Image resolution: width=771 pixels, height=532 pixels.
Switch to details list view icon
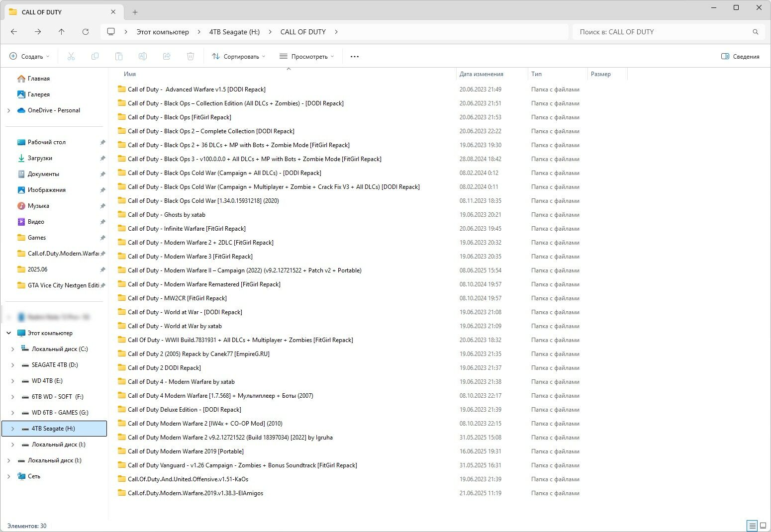(753, 526)
